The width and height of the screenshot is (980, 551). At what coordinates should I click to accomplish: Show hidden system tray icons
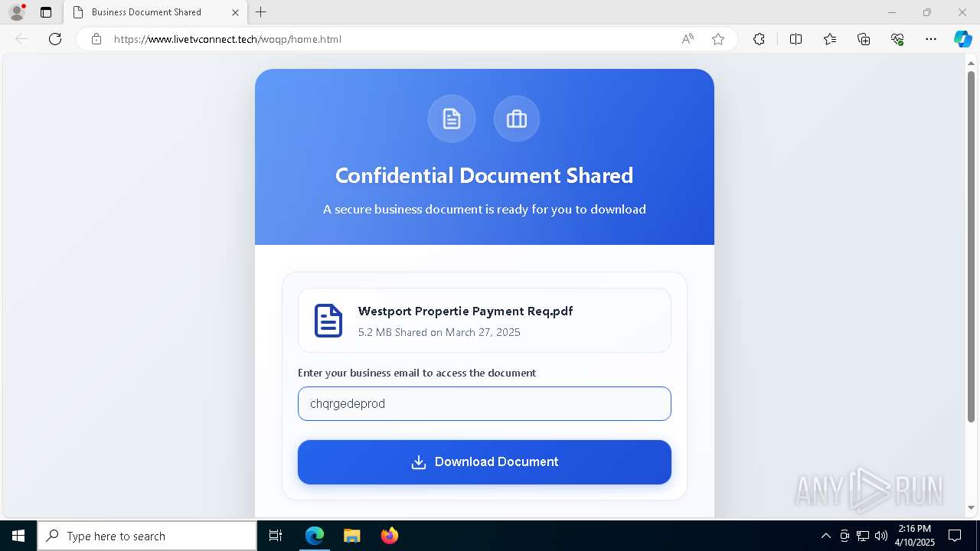pos(825,536)
